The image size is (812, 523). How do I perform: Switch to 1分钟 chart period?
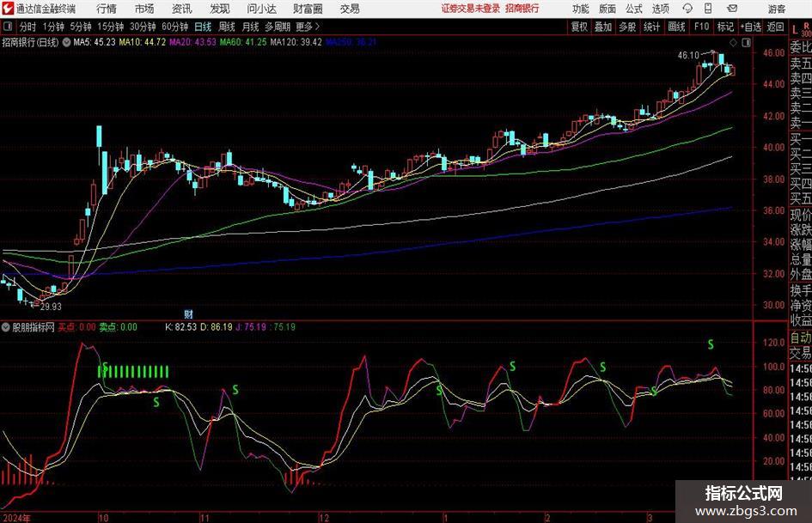[x=53, y=27]
